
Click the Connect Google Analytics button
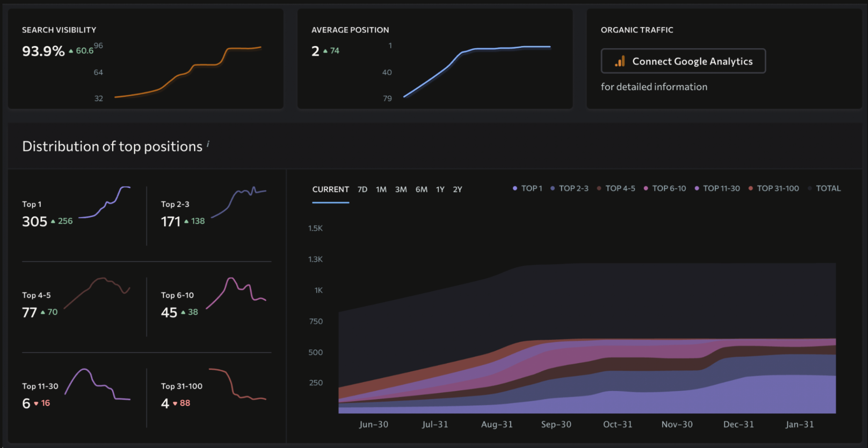point(683,61)
